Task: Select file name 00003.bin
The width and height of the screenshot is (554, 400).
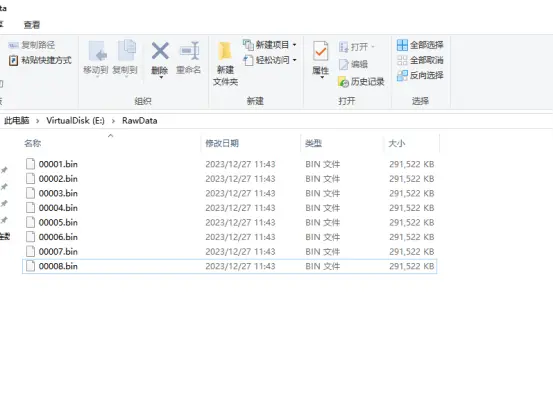Action: click(x=58, y=193)
